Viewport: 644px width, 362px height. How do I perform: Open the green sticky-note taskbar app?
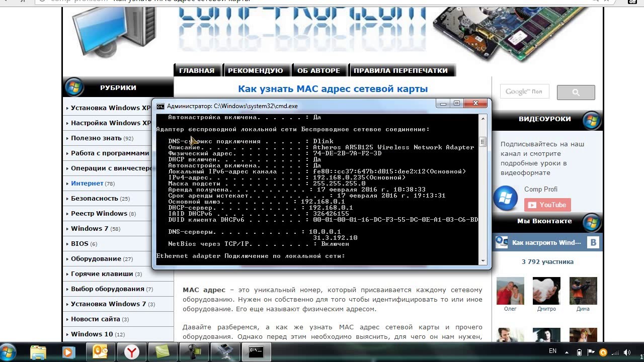tap(163, 352)
